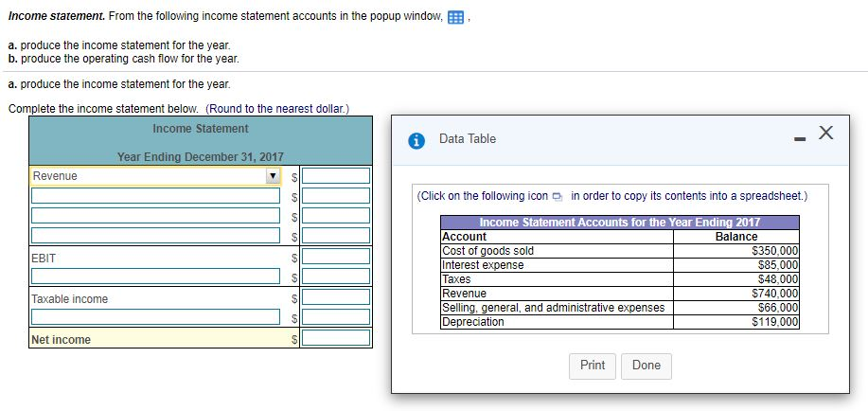The width and height of the screenshot is (868, 411).
Task: Click the copy-to-spreadsheet icon
Action: pos(558,197)
